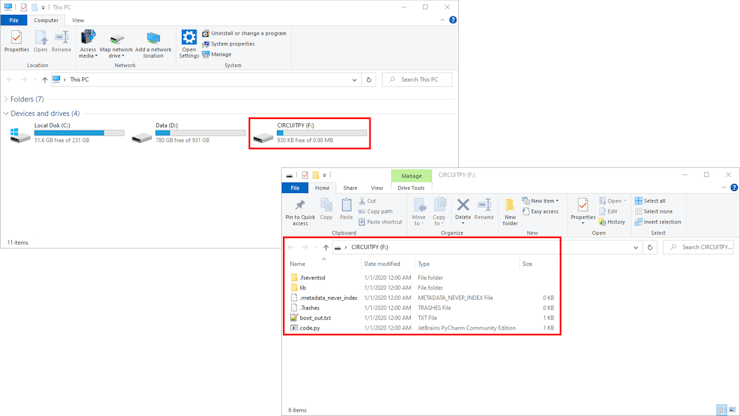Open Drive Tools tab

click(411, 188)
